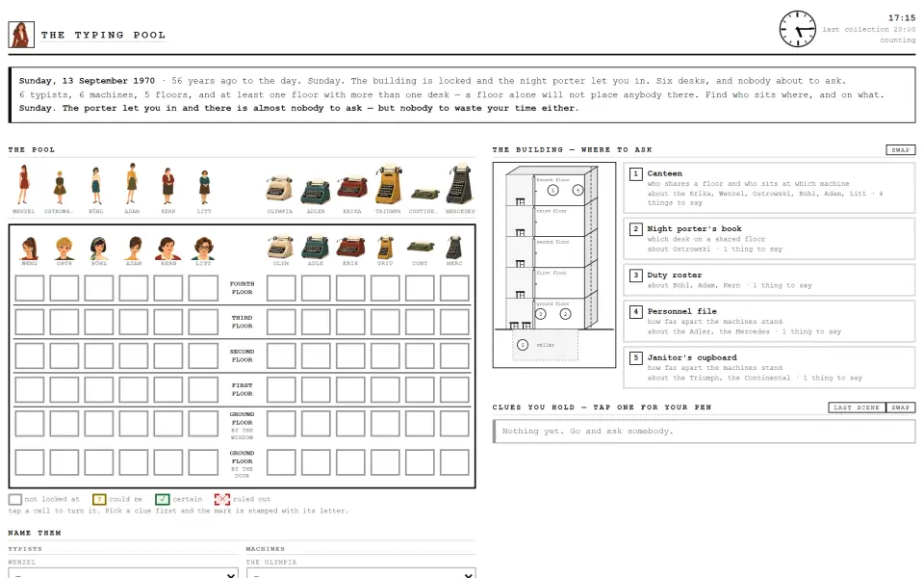The image size is (924, 578).
Task: Click the Triumph cell on Third Floor row
Action: 385,322
